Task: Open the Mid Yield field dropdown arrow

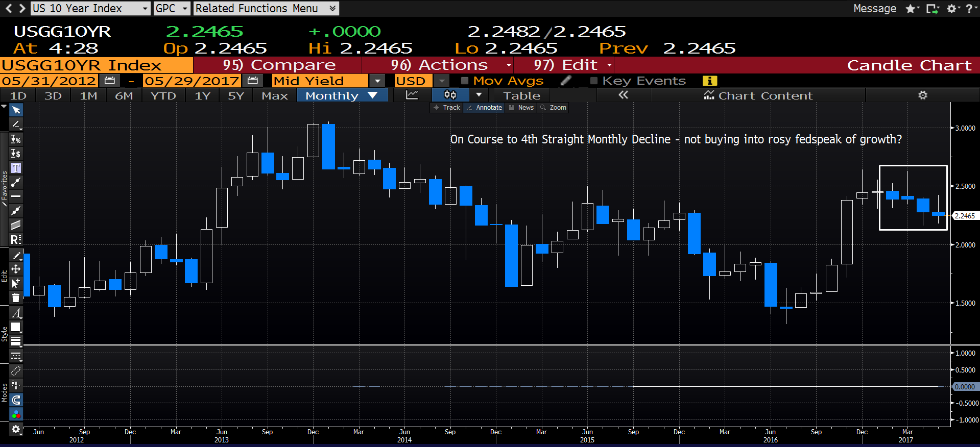Action: tap(377, 81)
